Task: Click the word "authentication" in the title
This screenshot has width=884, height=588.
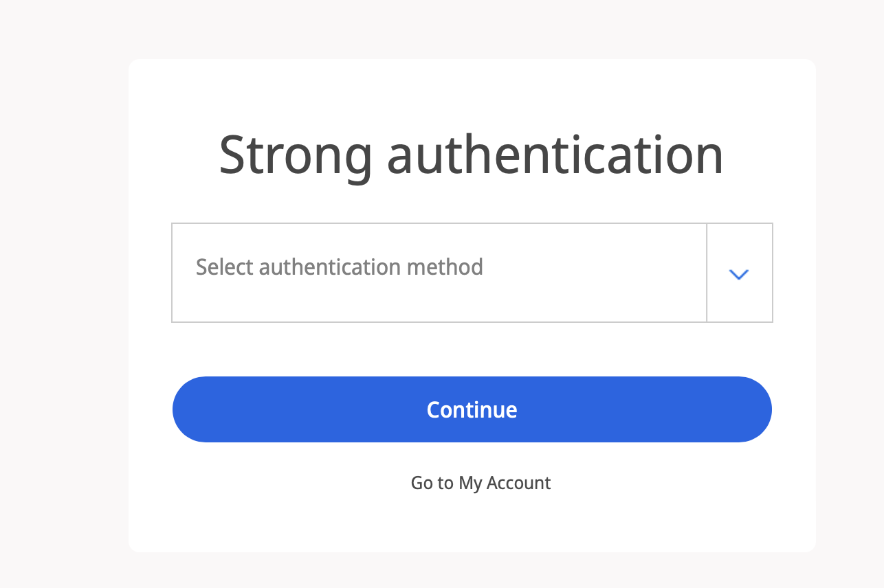Action: point(555,155)
